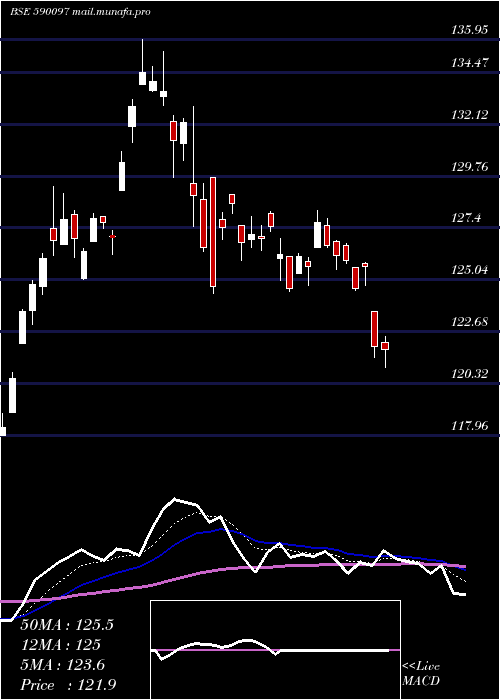Click the 5MA : 123.6 readout
This screenshot has width=500, height=700.
click(x=62, y=665)
